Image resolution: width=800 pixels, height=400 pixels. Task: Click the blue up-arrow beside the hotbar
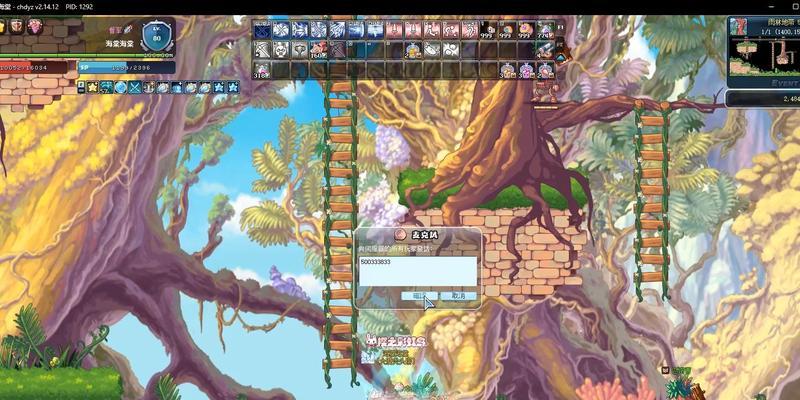pyautogui.click(x=561, y=58)
